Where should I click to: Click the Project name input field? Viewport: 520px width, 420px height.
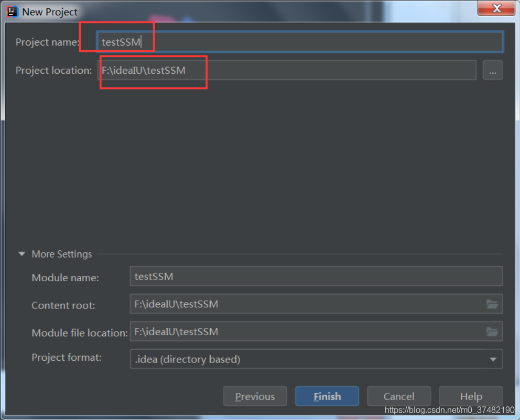tap(300, 42)
